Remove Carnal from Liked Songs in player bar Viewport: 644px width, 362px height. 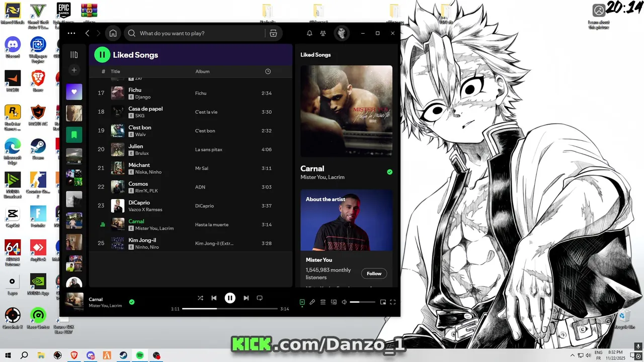pos(132,302)
